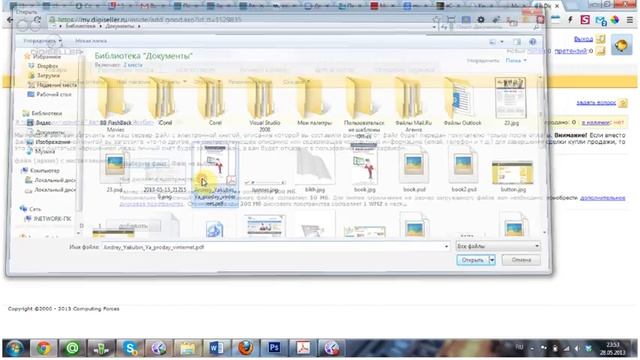Open the Файлы Outlook folder
The height and width of the screenshot is (360, 640).
coord(462,102)
